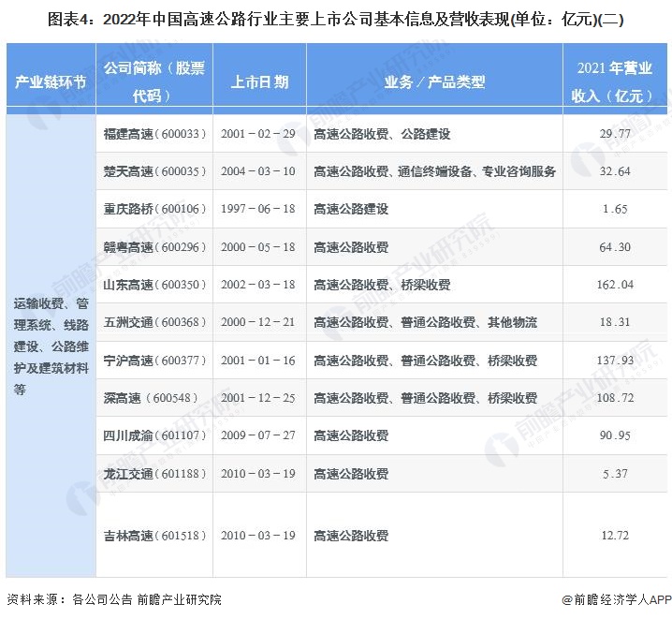Click the listing date 2001-12-25
The width and height of the screenshot is (672, 619).
pos(258,398)
